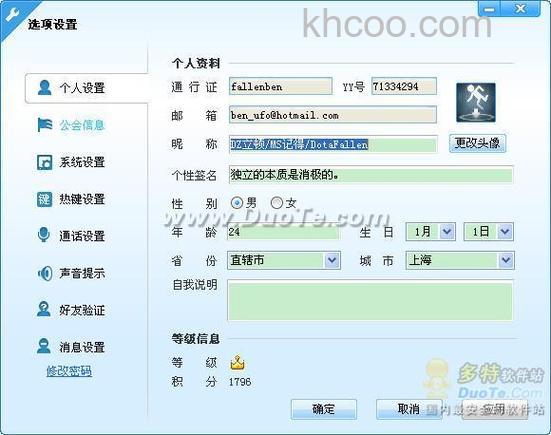The image size is (551, 435).
Task: Click the 积分 value 1796
Action: point(240,382)
